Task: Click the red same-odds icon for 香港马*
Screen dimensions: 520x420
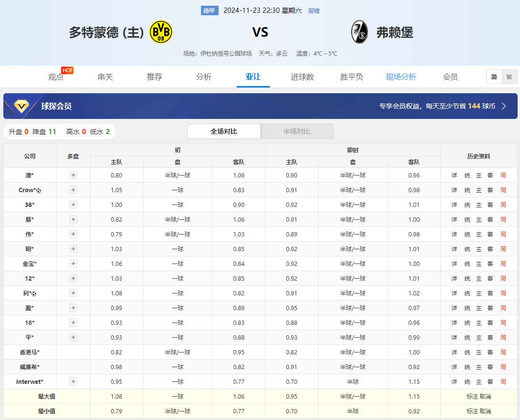Action: click(x=503, y=352)
